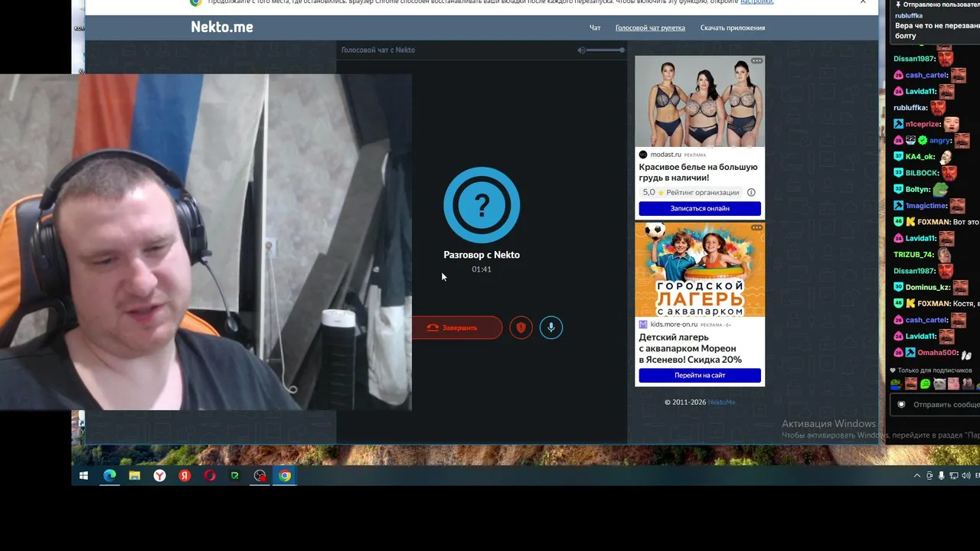Click the emote after TRIZUB_74
The image size is (980, 551).
[x=945, y=255]
